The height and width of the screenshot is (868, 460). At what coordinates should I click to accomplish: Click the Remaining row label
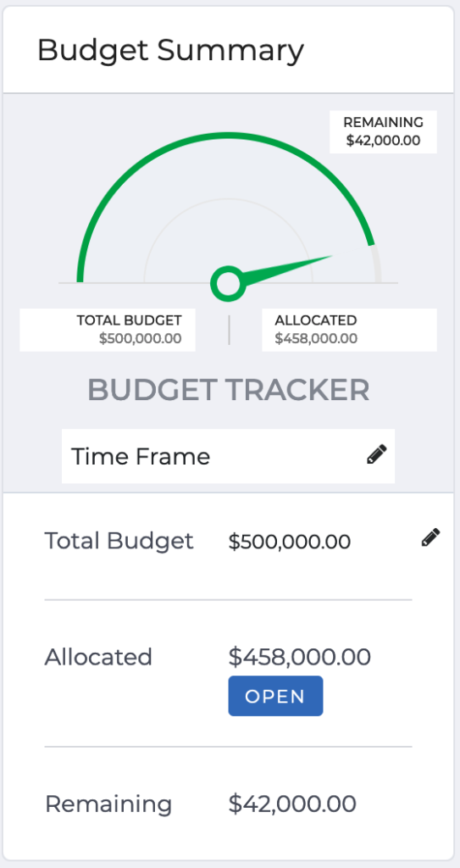click(108, 804)
